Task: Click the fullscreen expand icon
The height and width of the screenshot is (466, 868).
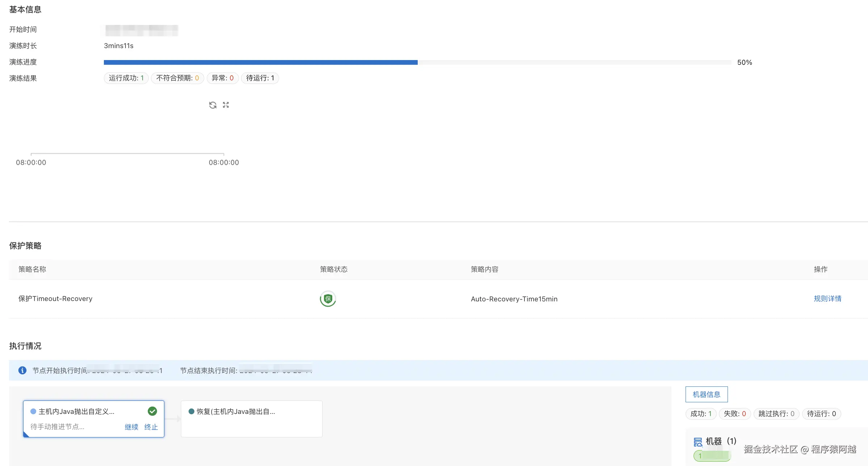Action: click(226, 105)
